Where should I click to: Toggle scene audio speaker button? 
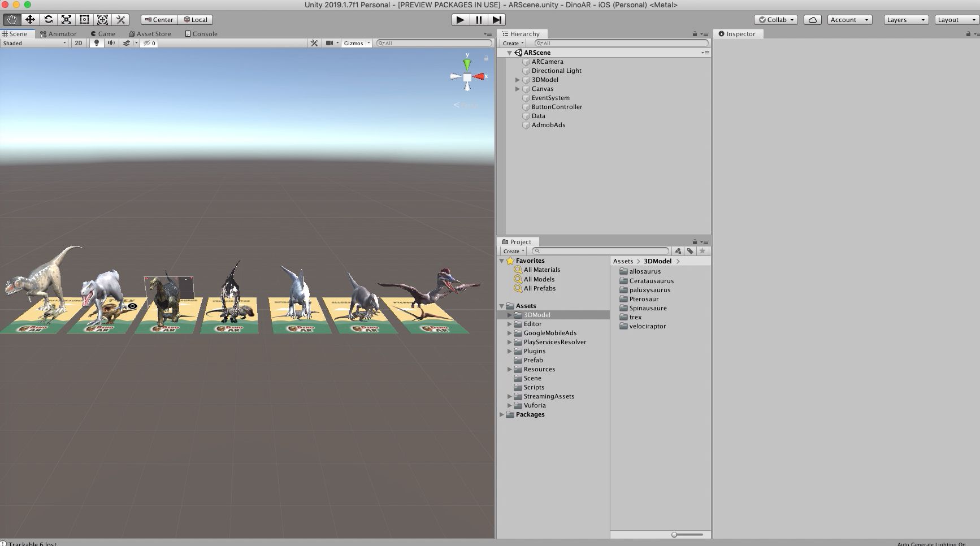(111, 43)
